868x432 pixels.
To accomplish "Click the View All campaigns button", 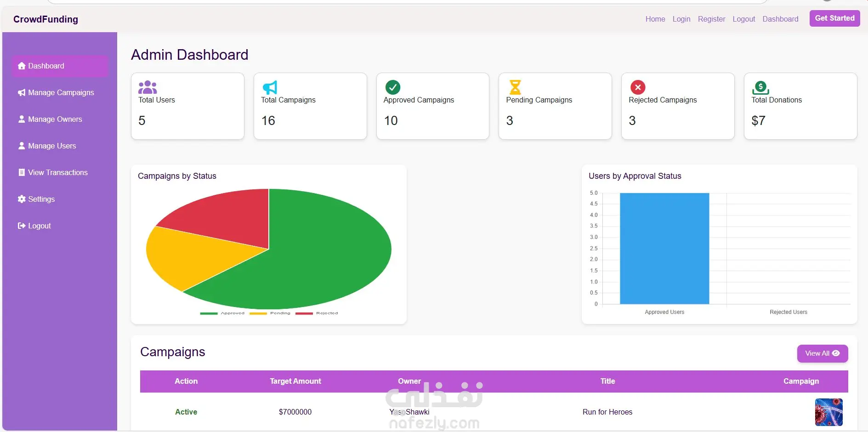I will pyautogui.click(x=822, y=353).
